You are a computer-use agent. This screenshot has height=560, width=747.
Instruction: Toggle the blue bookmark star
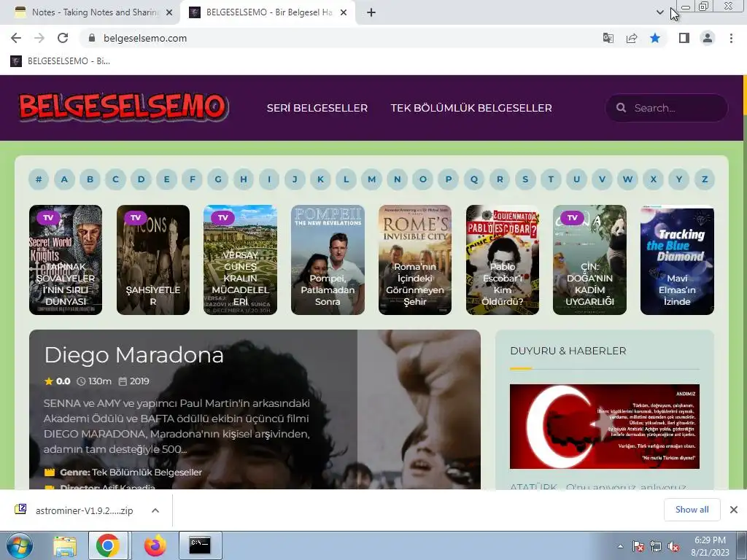(655, 38)
